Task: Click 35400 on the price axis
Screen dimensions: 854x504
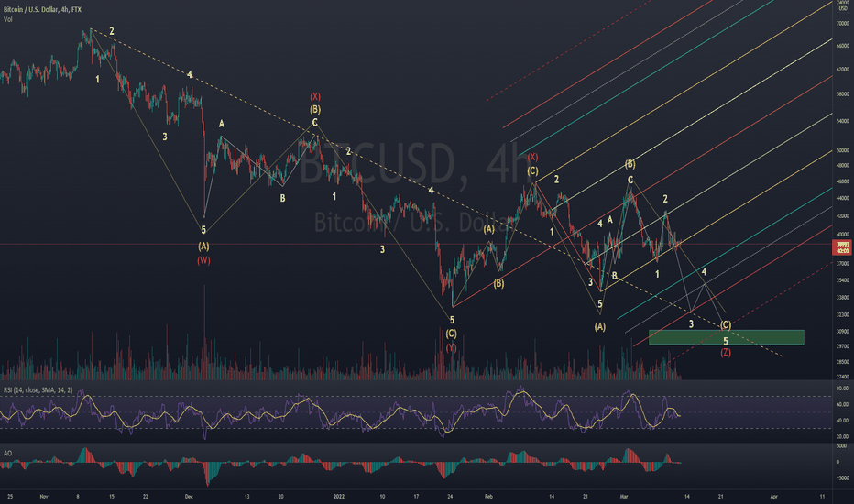Action: [843, 280]
